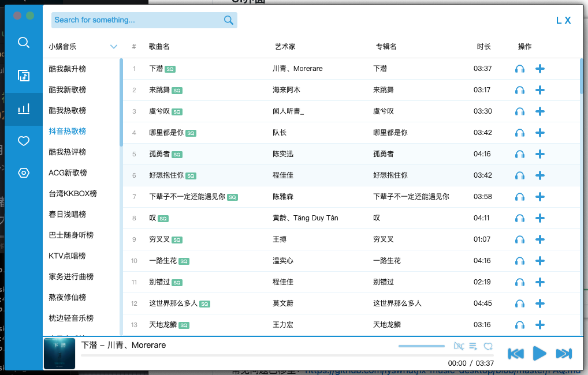Add 来跳舞 with plus icon
Image resolution: width=588 pixels, height=375 pixels.
tap(539, 90)
